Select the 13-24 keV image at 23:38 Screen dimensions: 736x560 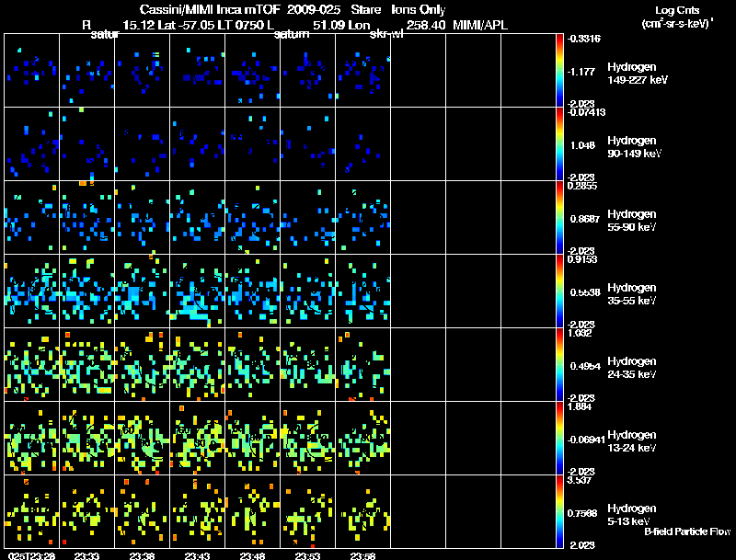[143, 439]
